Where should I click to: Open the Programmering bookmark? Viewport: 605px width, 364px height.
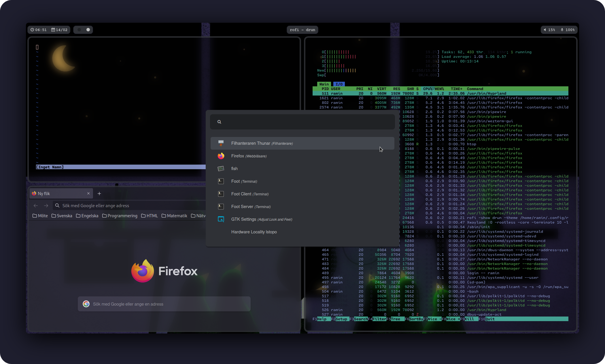point(120,216)
